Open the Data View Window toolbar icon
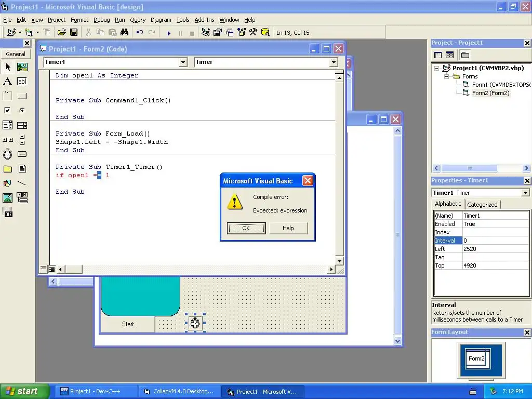 coord(265,33)
